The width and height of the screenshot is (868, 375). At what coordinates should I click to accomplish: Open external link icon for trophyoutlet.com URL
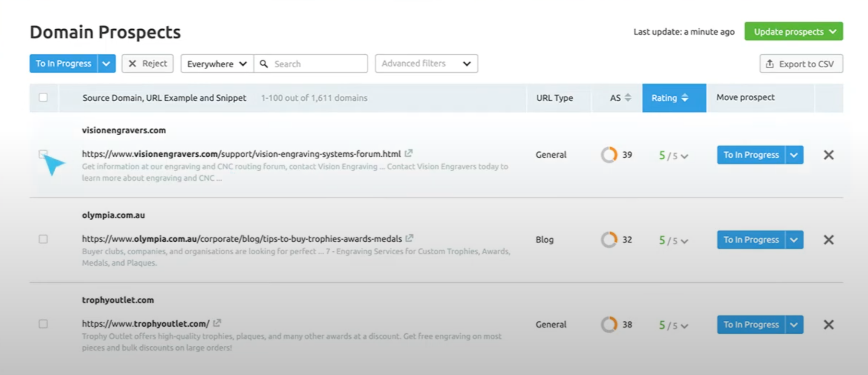pyautogui.click(x=217, y=323)
